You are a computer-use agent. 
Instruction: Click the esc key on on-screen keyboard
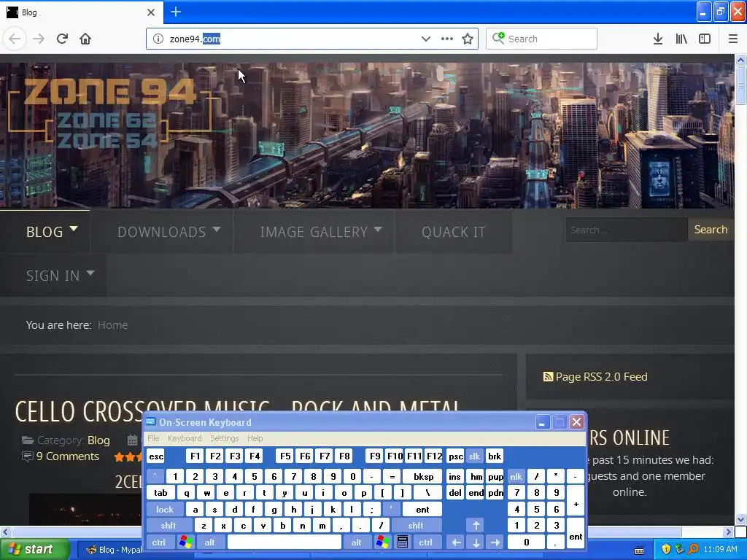point(156,456)
